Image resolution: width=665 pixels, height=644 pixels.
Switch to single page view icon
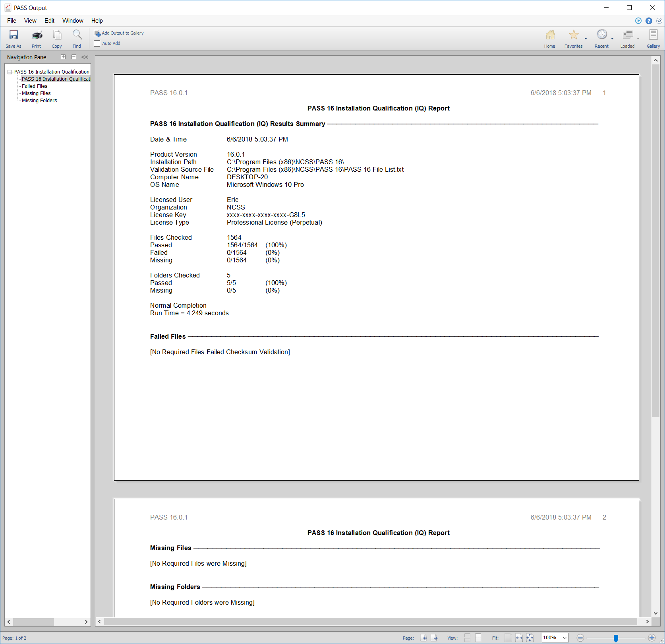(x=478, y=638)
